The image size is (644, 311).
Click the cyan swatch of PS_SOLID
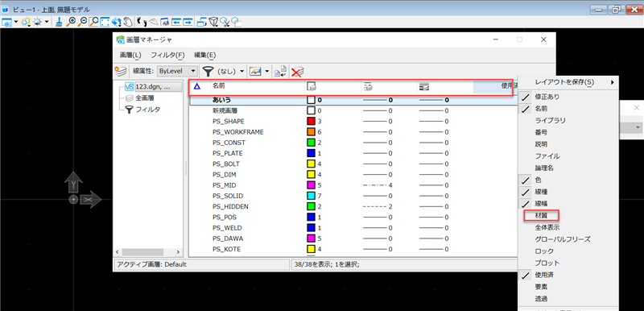311,196
